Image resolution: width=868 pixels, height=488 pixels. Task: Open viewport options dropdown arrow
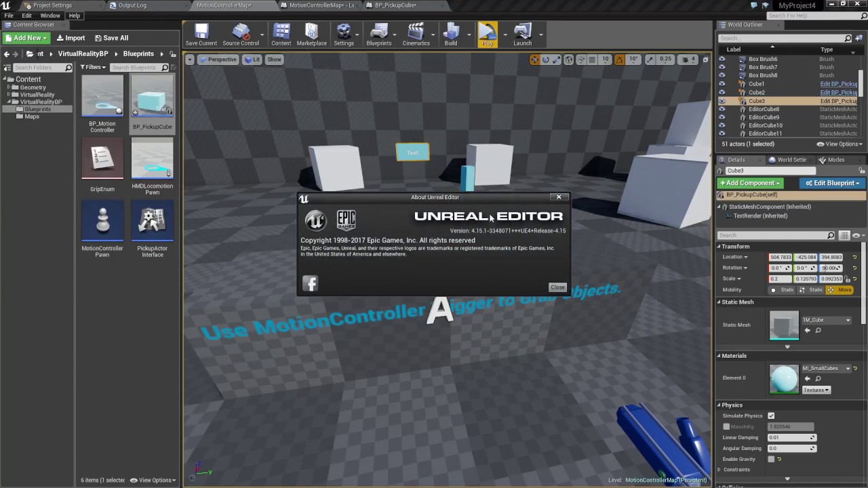pyautogui.click(x=191, y=60)
